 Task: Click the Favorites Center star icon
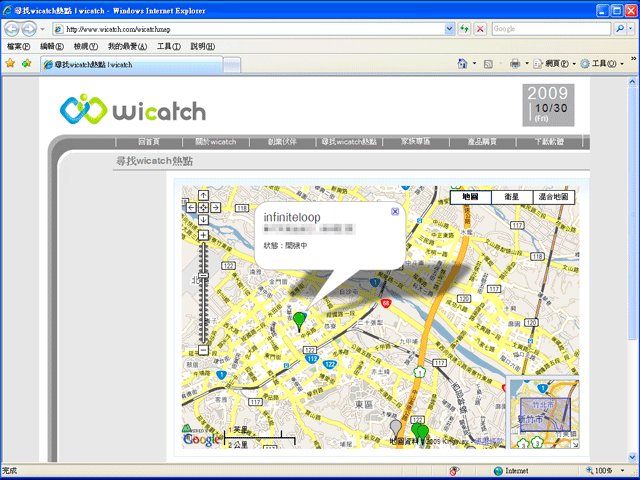pyautogui.click(x=10, y=63)
